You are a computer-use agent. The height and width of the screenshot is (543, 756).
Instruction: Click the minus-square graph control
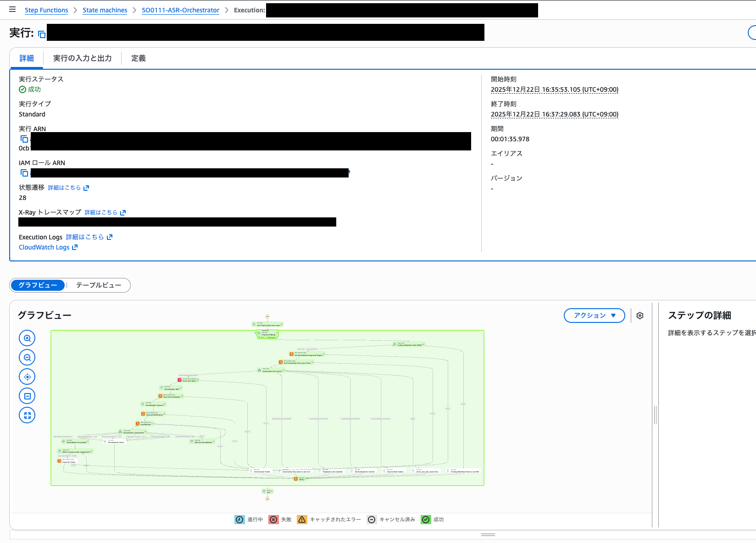click(x=27, y=396)
